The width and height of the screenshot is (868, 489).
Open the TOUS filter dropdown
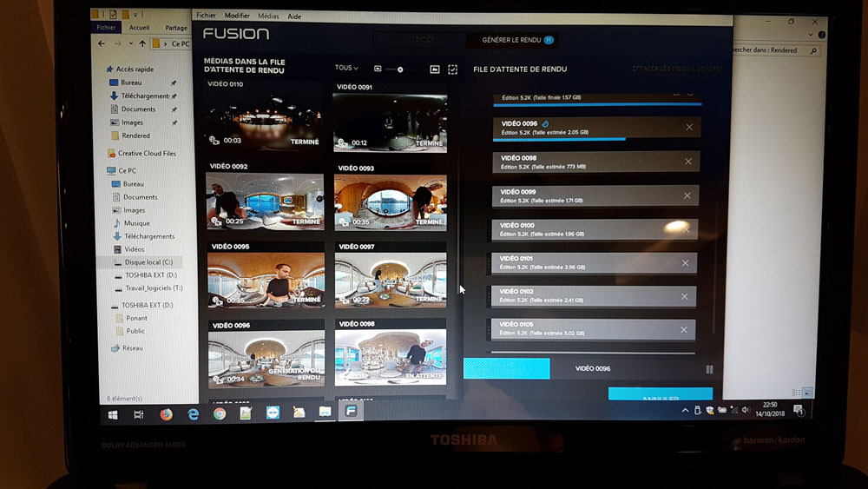pos(346,68)
